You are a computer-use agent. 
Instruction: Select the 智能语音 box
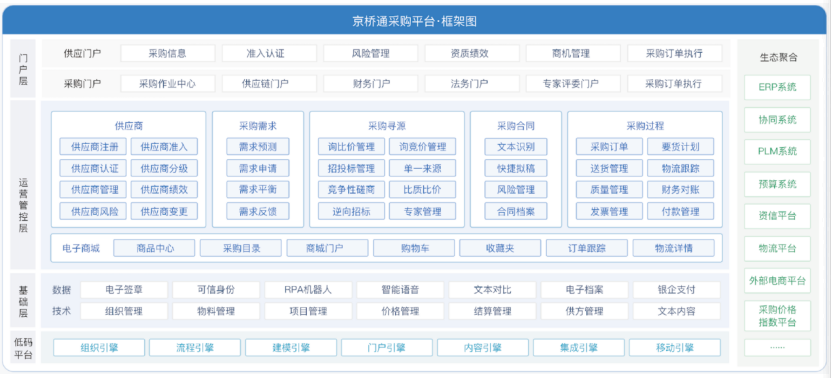(400, 289)
